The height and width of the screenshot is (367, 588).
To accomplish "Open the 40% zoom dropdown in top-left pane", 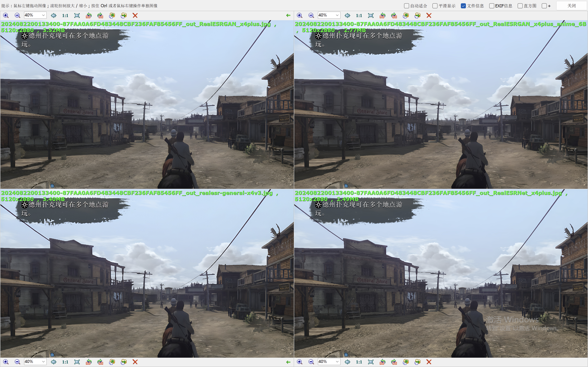I will [x=43, y=15].
